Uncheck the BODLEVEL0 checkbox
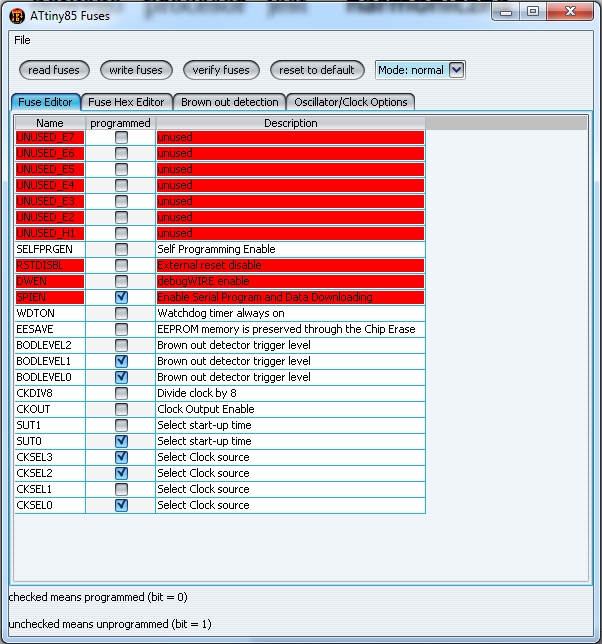Viewport: 602px width, 644px height. tap(121, 377)
